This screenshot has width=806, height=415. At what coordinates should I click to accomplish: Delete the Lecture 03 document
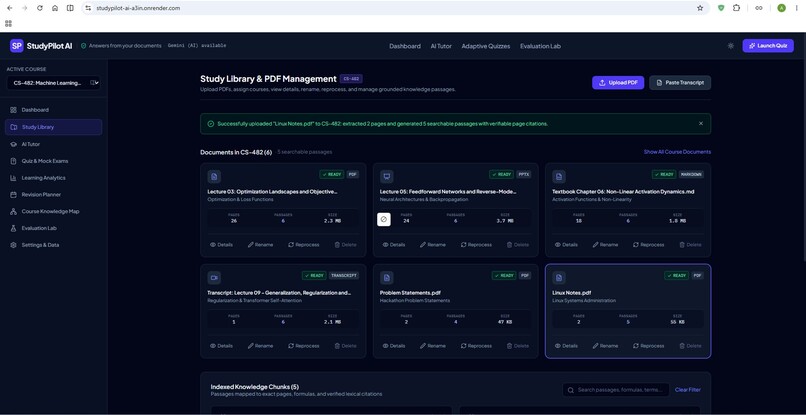(345, 245)
